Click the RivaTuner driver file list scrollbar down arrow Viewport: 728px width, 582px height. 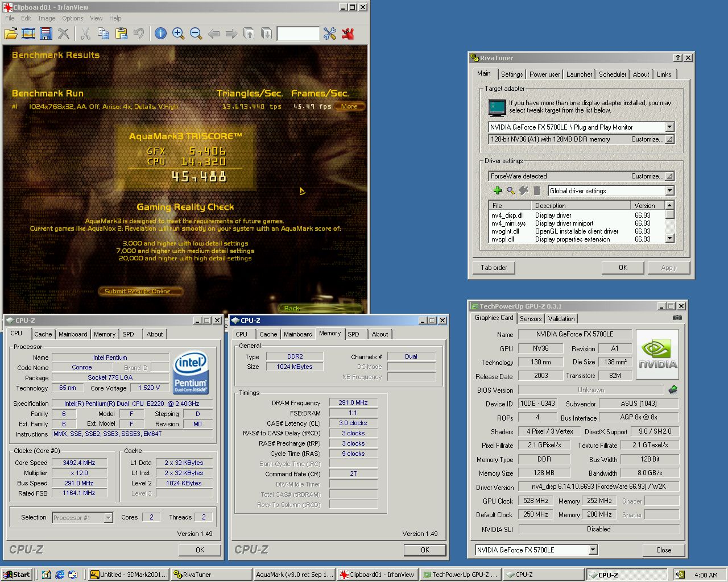tap(670, 239)
